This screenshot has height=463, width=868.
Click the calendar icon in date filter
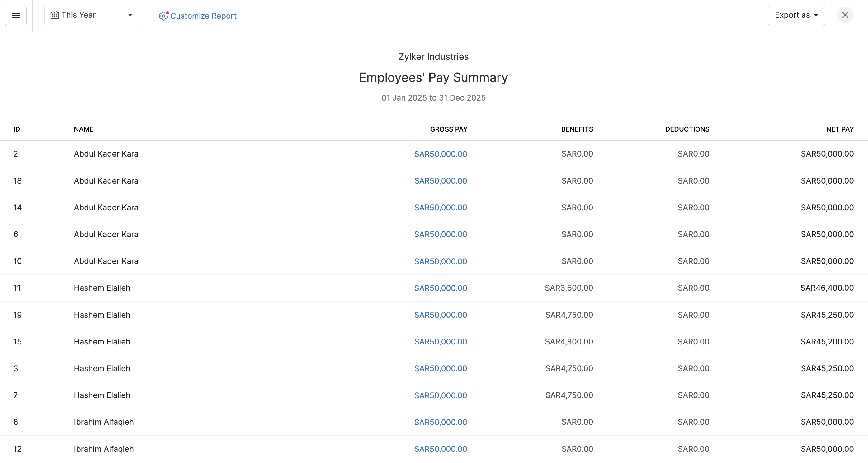click(54, 15)
